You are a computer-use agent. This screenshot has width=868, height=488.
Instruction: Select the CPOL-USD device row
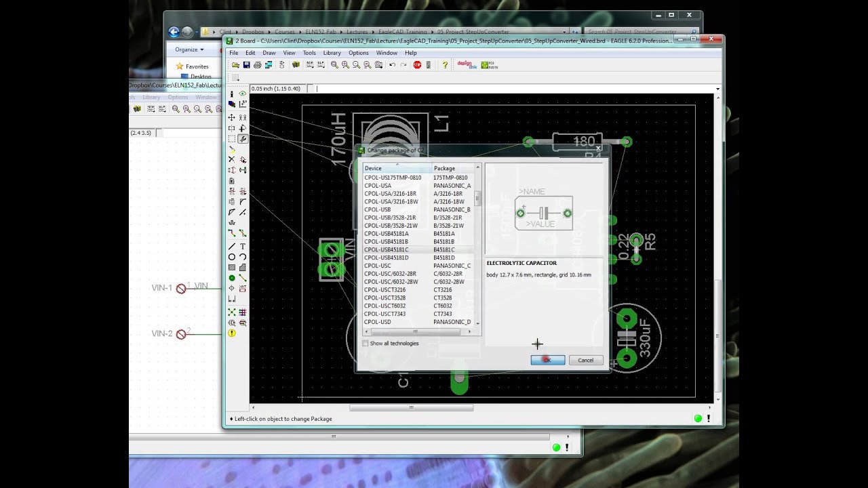[418, 322]
